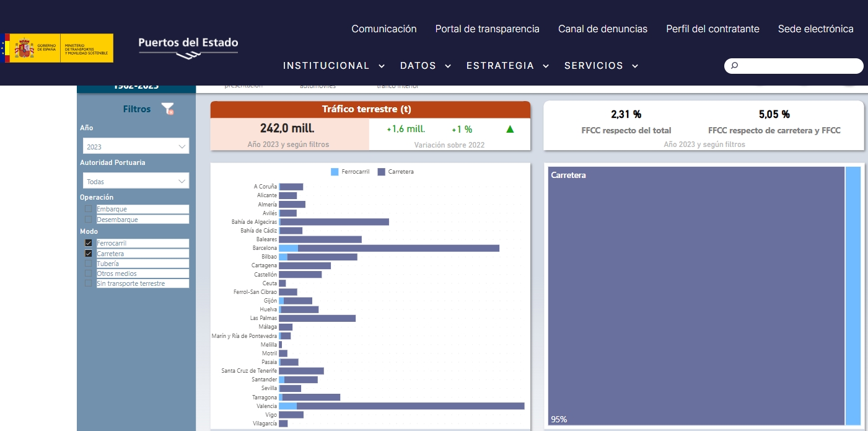The height and width of the screenshot is (431, 868).
Task: Open the Sede electrónica link
Action: coord(815,29)
